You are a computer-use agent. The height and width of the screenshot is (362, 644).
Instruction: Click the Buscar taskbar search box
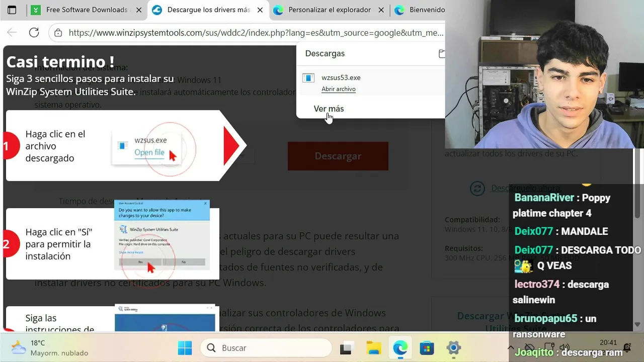[266, 348]
